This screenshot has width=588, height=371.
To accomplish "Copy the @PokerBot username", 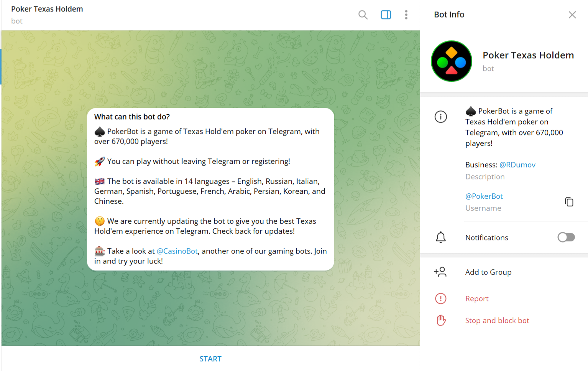I will pyautogui.click(x=569, y=202).
